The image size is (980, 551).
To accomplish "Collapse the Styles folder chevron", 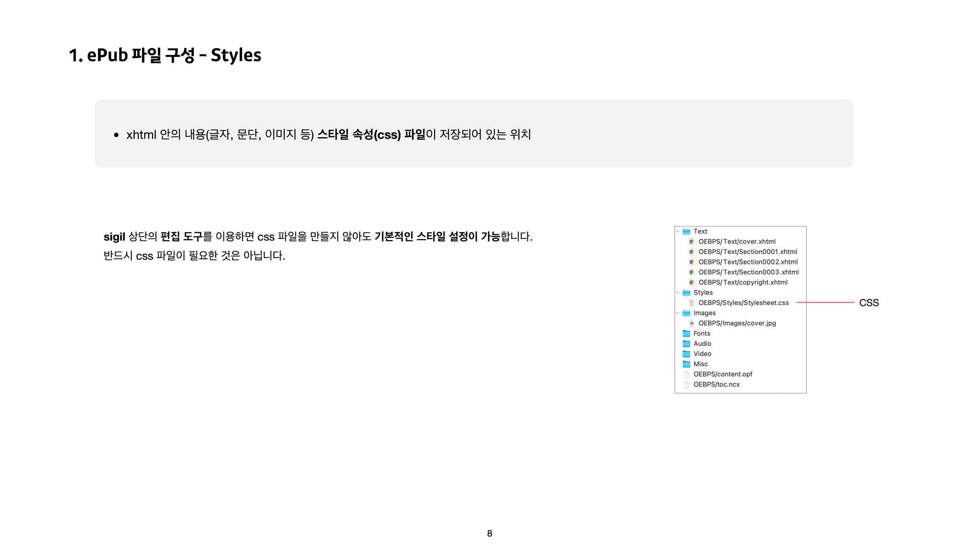I will click(678, 292).
